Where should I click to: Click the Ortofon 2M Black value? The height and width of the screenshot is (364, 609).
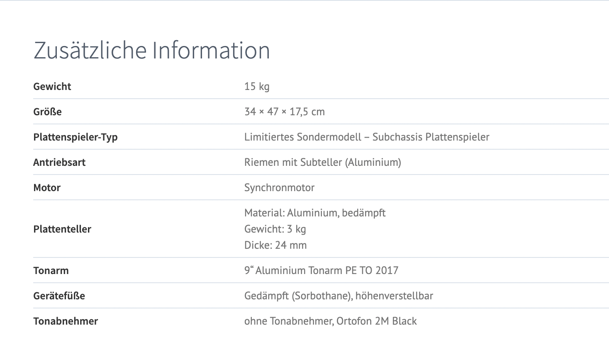coord(376,321)
